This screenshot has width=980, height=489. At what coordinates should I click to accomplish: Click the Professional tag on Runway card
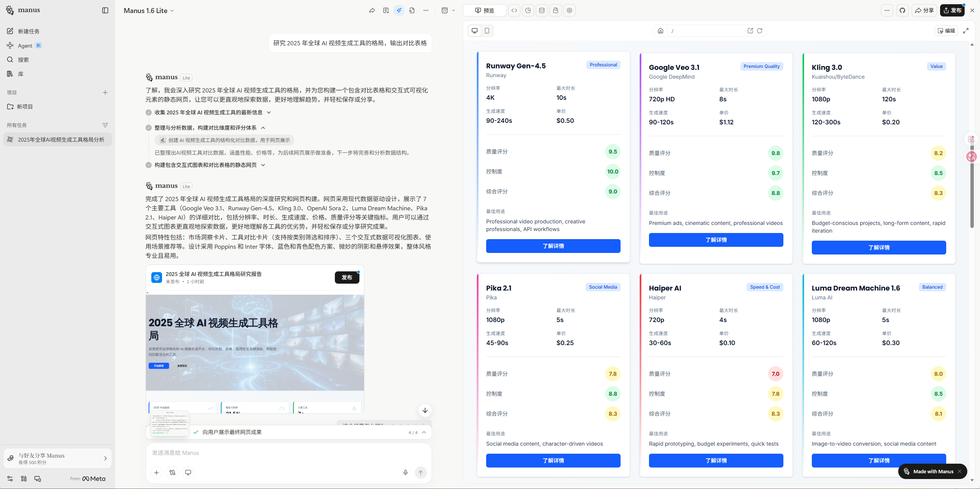(603, 65)
